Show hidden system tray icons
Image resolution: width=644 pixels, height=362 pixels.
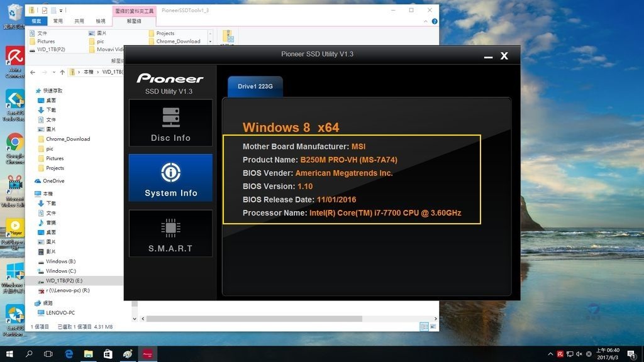[x=550, y=354]
